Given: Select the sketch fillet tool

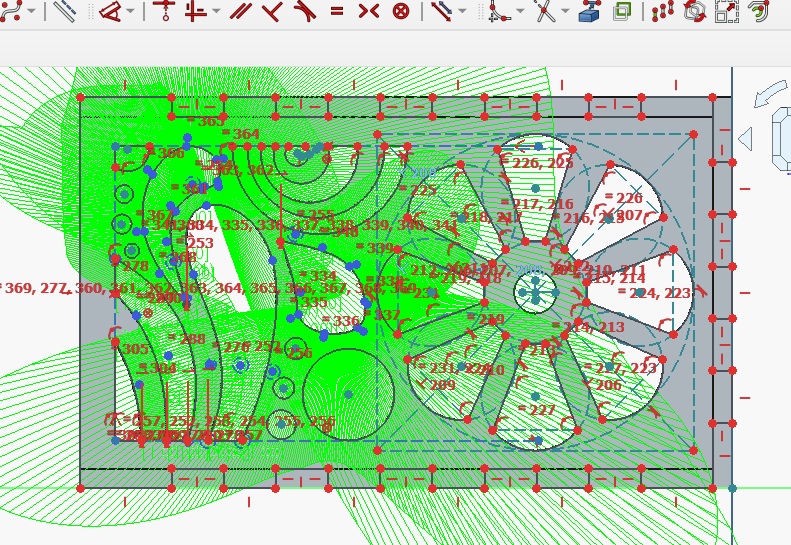Looking at the screenshot, I should point(499,11).
